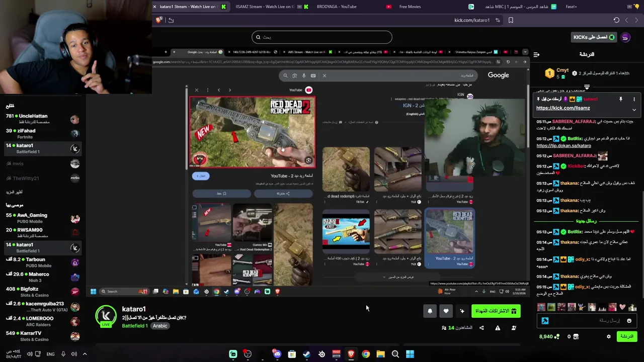Open the Bigfoltz Slots & Casino channel
644x362 pixels.
click(x=42, y=292)
